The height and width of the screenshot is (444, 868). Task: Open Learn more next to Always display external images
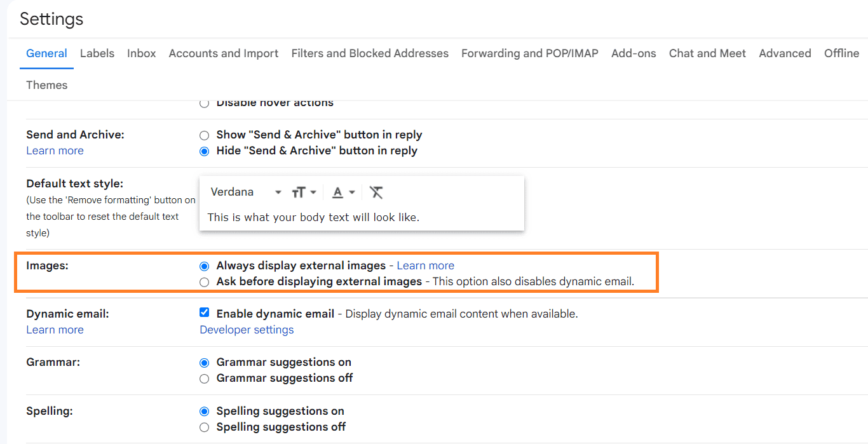(425, 265)
